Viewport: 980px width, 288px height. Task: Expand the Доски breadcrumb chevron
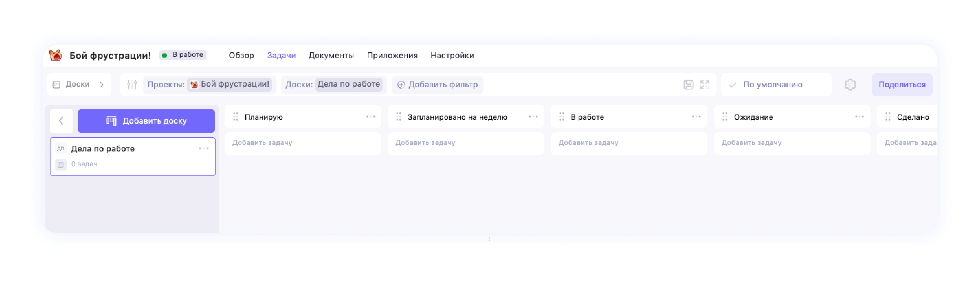pyautogui.click(x=102, y=85)
